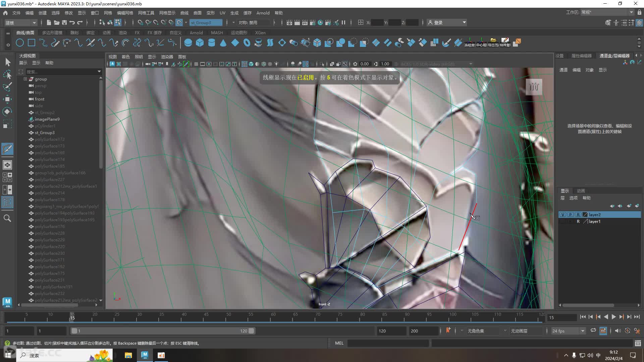Switch to the 多边形建模 shelf tab
The image size is (644, 362).
click(x=52, y=33)
